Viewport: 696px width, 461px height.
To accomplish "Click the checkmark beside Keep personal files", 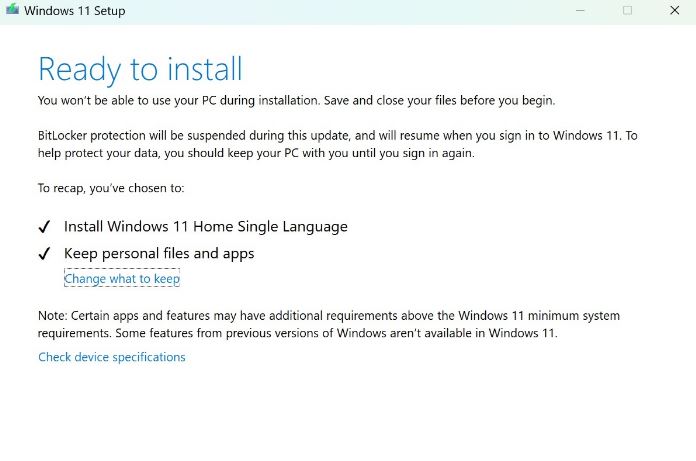I will [45, 254].
